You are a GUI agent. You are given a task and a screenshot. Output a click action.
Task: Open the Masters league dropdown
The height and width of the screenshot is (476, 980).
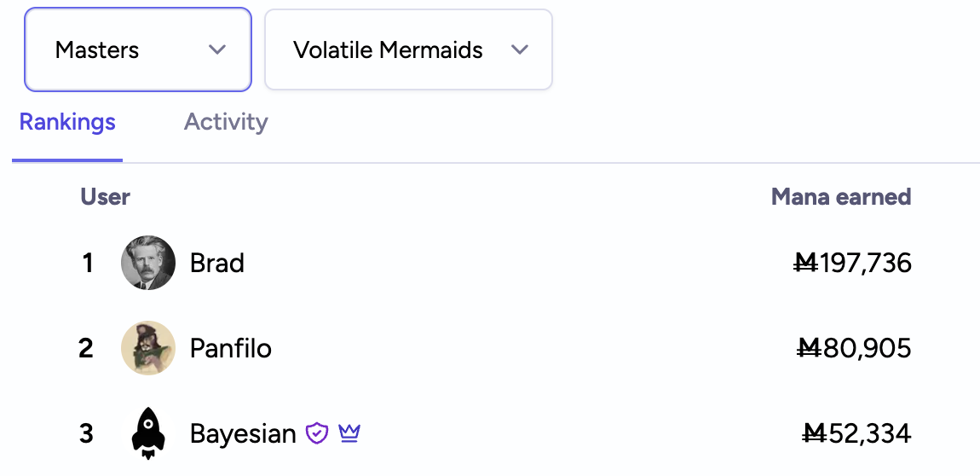[x=136, y=49]
